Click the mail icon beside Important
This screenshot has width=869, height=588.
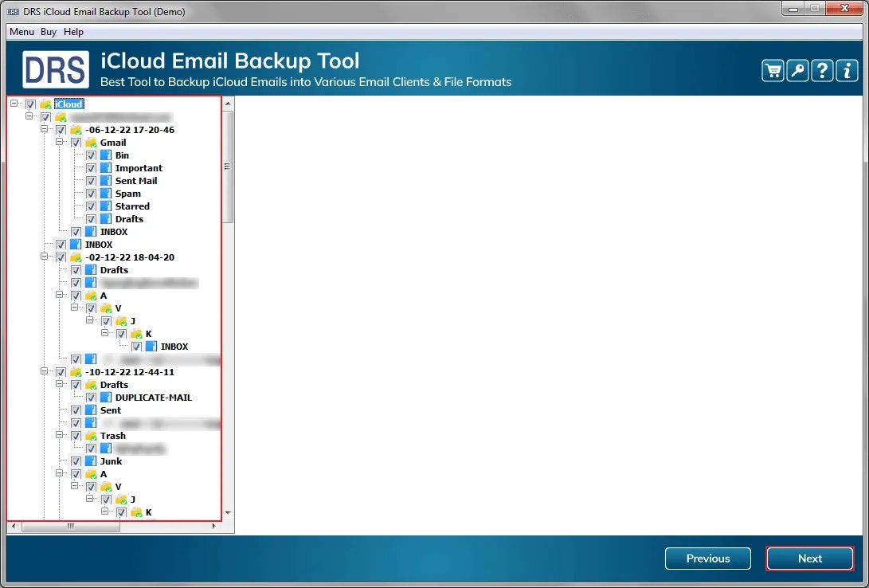[106, 168]
